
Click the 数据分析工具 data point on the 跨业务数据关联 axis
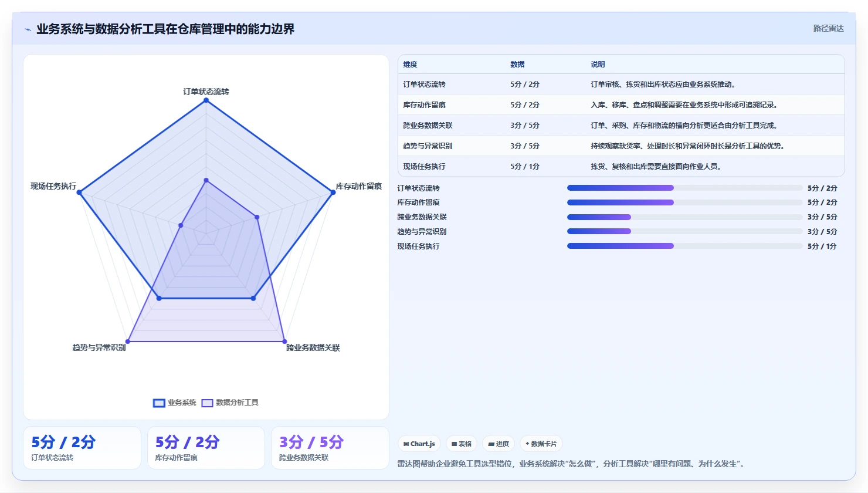click(x=284, y=342)
